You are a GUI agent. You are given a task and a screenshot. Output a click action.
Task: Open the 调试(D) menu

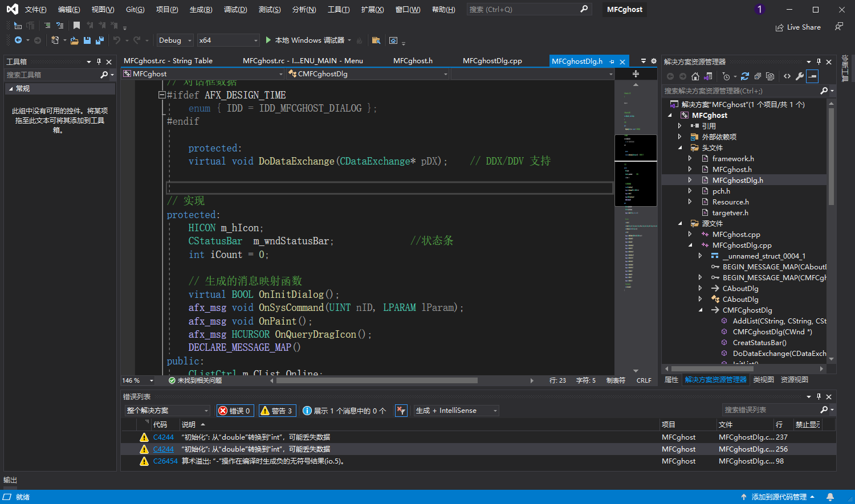235,10
